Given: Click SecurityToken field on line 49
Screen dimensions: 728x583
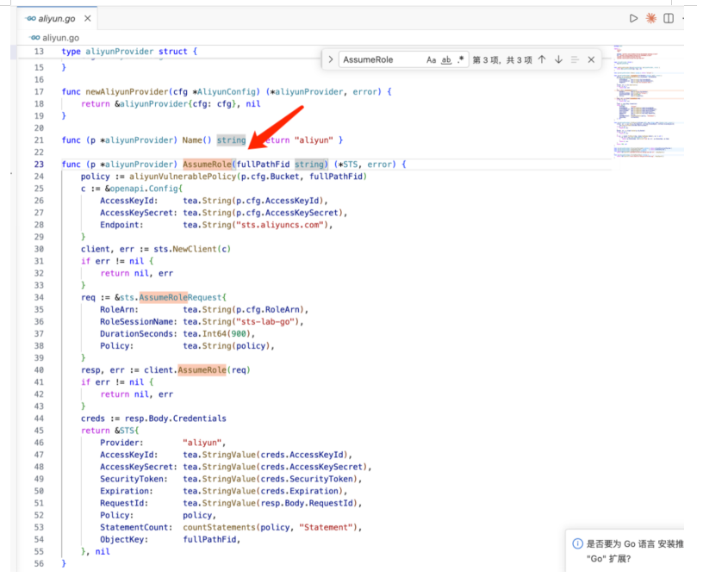Looking at the screenshot, I should coord(132,479).
